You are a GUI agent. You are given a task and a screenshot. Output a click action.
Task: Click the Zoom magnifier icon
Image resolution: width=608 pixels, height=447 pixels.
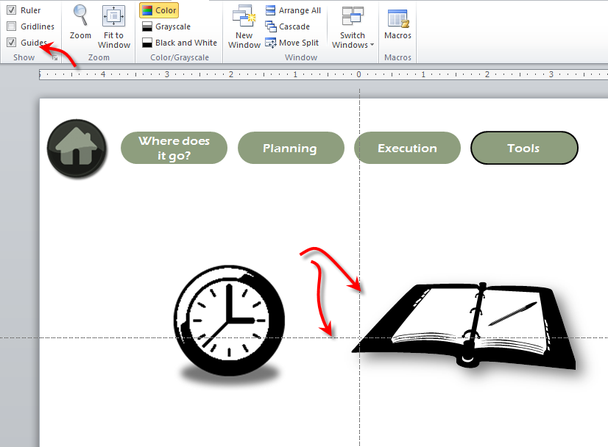coord(80,16)
